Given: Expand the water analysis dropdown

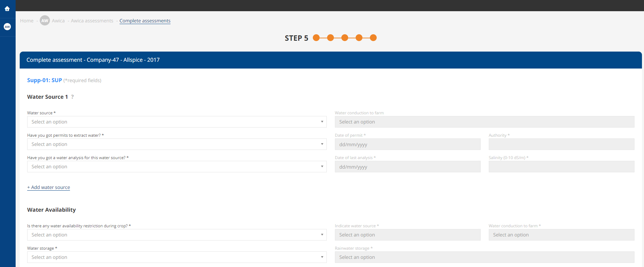Looking at the screenshot, I should (x=177, y=167).
